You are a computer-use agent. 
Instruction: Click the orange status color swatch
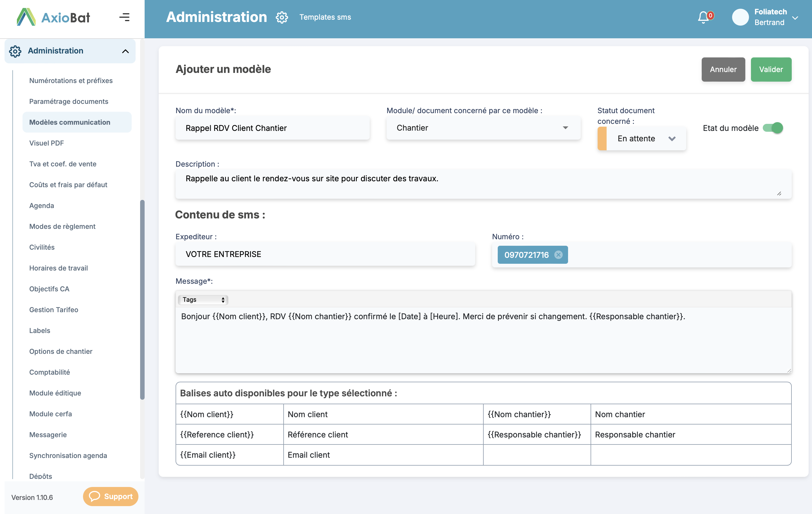click(x=602, y=138)
